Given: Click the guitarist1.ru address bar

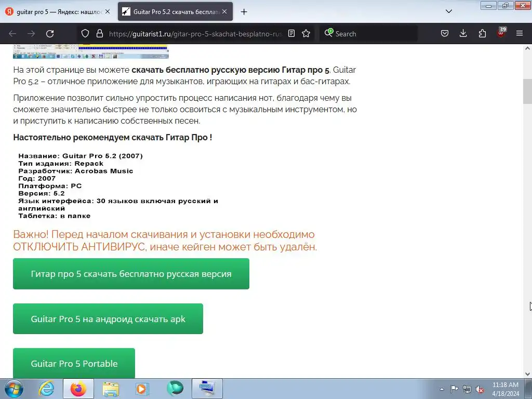Looking at the screenshot, I should (x=195, y=34).
